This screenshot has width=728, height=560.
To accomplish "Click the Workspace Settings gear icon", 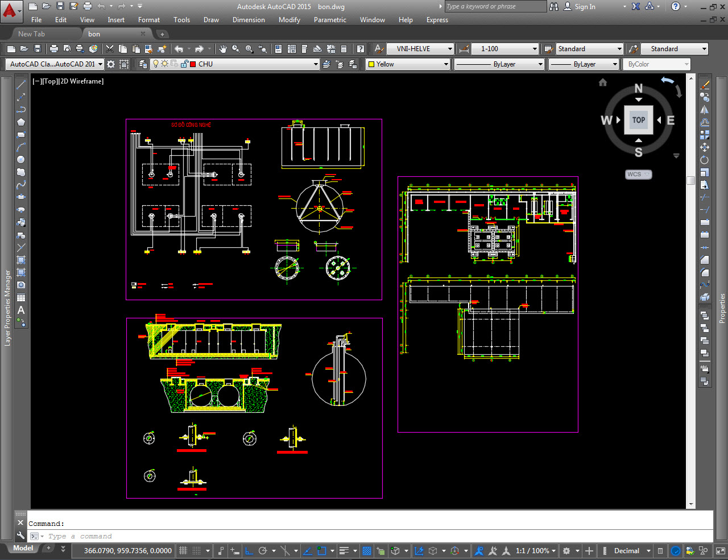I will 111,64.
